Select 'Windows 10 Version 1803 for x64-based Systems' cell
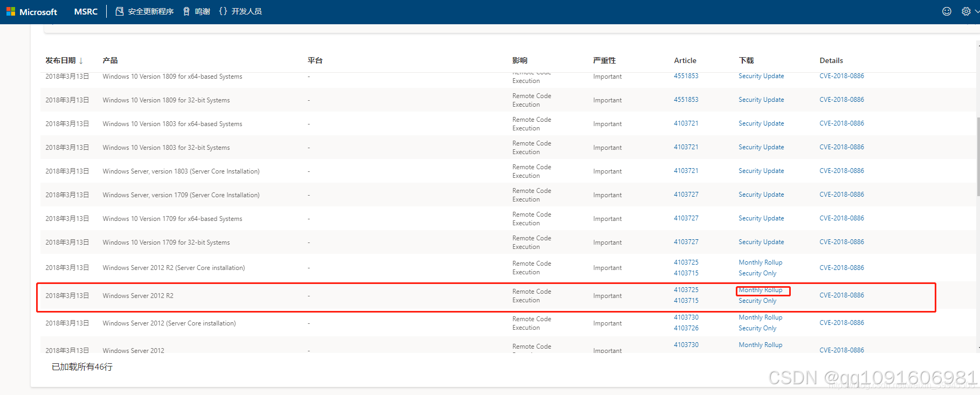980x395 pixels. tap(172, 124)
